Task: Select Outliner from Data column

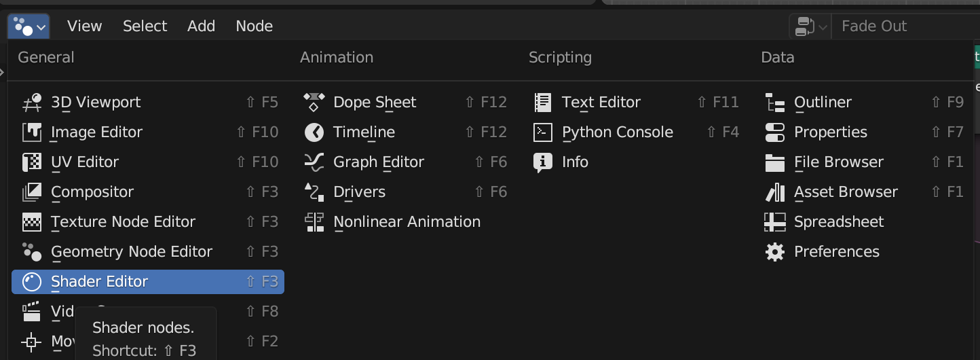Action: coord(823,103)
